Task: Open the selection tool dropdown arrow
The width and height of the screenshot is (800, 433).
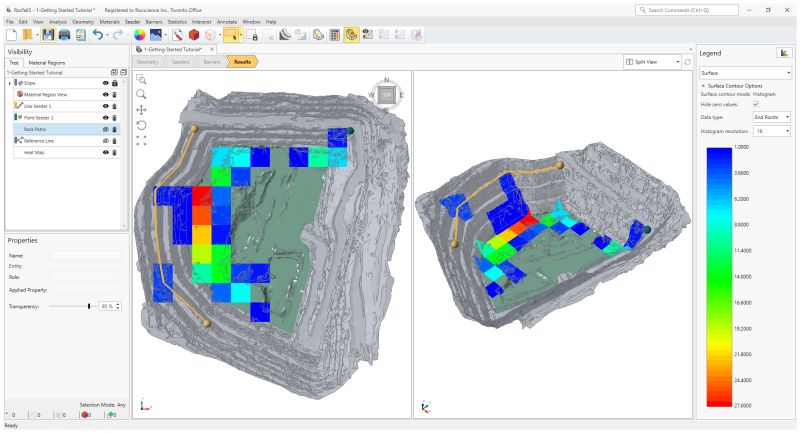Action: coord(240,35)
